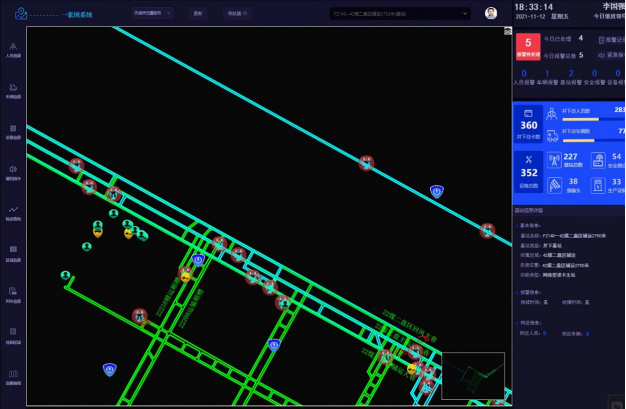Select the 设备报警 tab at right edge
The height and width of the screenshot is (409, 626).
pos(616,77)
